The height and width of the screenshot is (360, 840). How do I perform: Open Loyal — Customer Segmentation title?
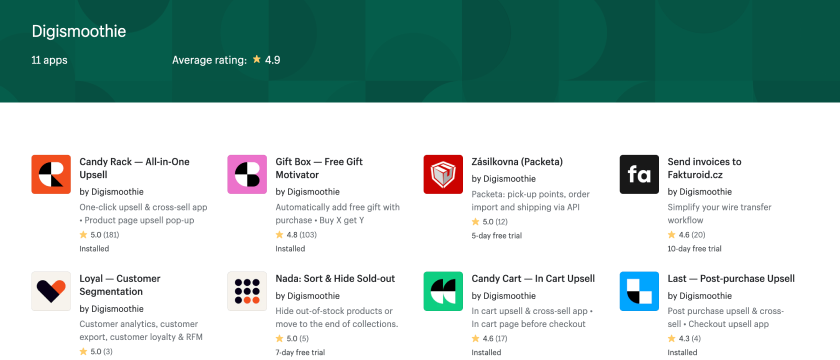120,285
